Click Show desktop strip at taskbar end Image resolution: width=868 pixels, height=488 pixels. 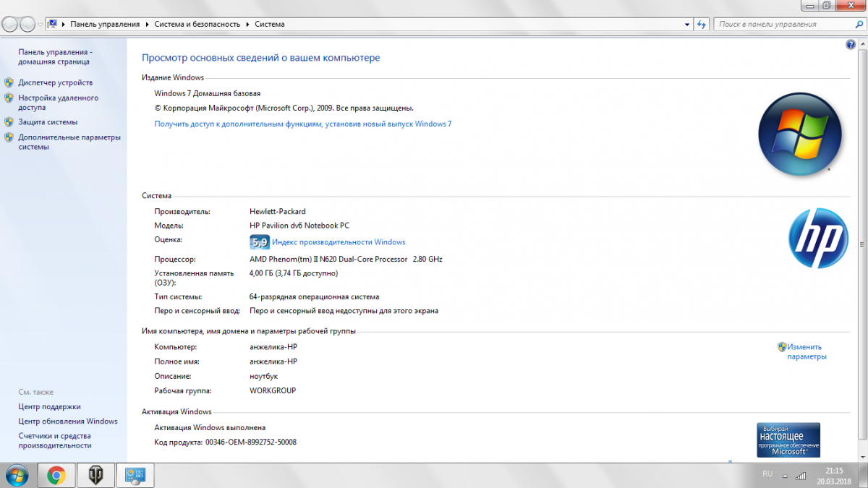tap(863, 475)
